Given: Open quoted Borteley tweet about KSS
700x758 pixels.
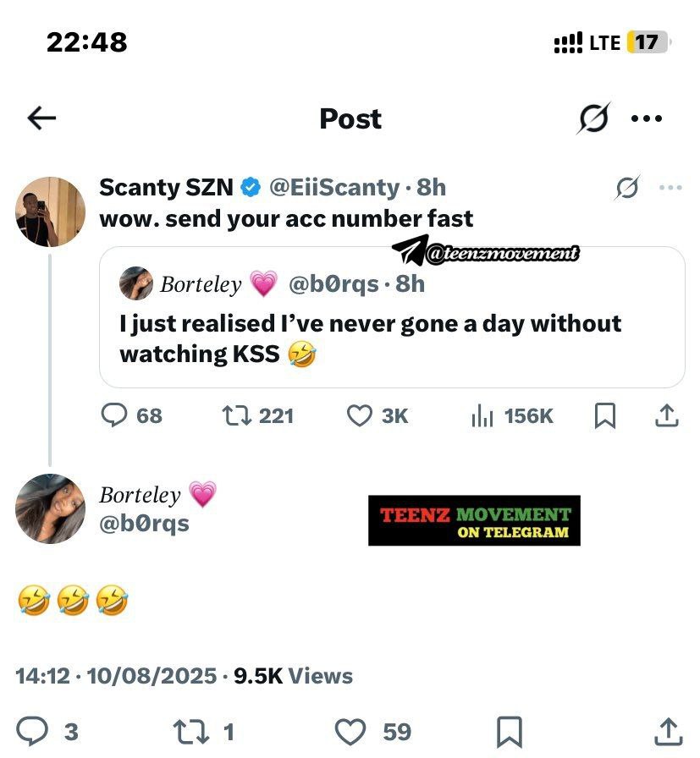Looking at the screenshot, I should click(x=392, y=317).
